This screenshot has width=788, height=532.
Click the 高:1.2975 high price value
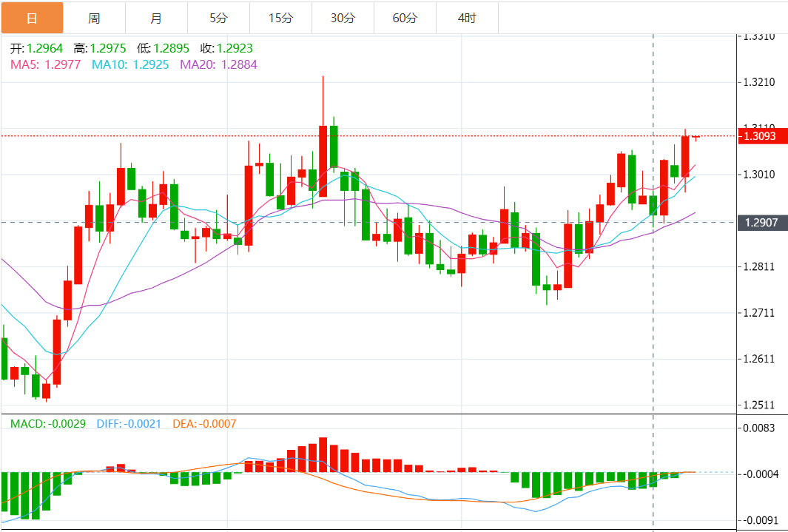click(99, 48)
